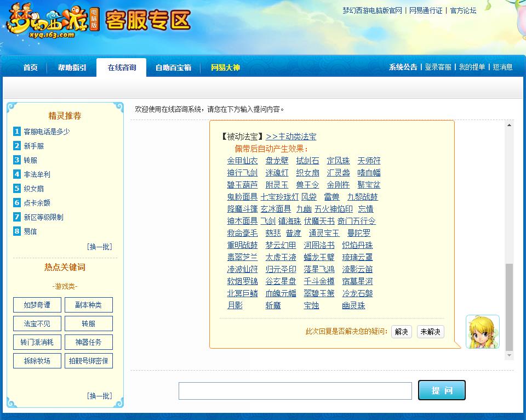
Task: Open the 归元圣印 link
Action: point(281,270)
